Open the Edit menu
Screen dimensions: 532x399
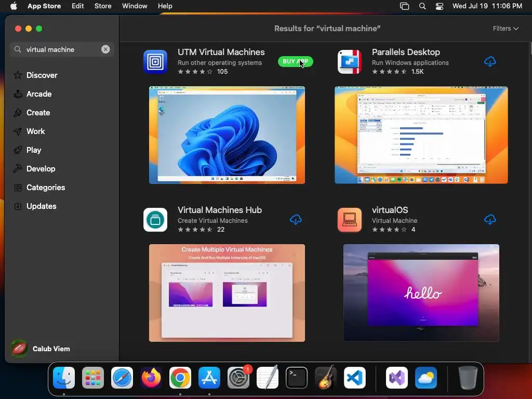point(78,6)
